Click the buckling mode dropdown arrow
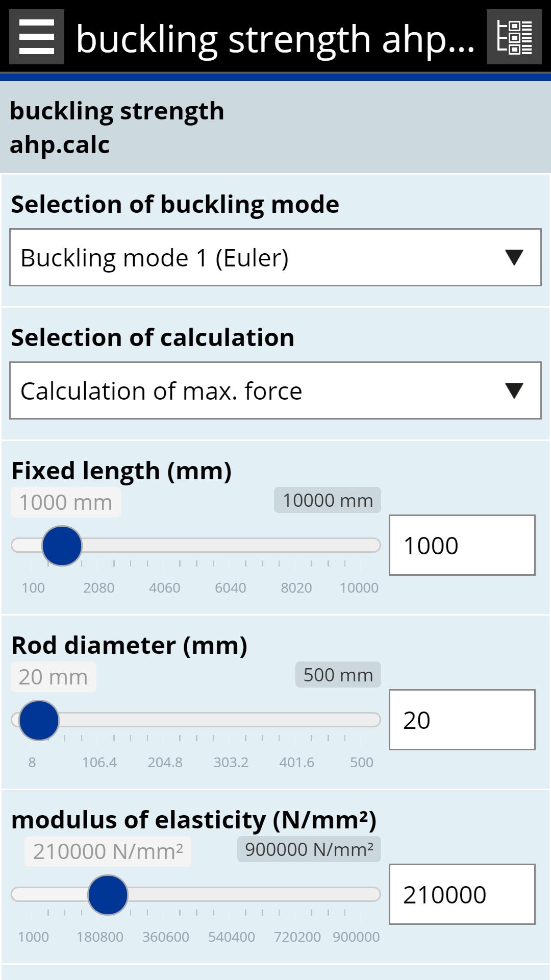The height and width of the screenshot is (980, 551). [x=514, y=257]
